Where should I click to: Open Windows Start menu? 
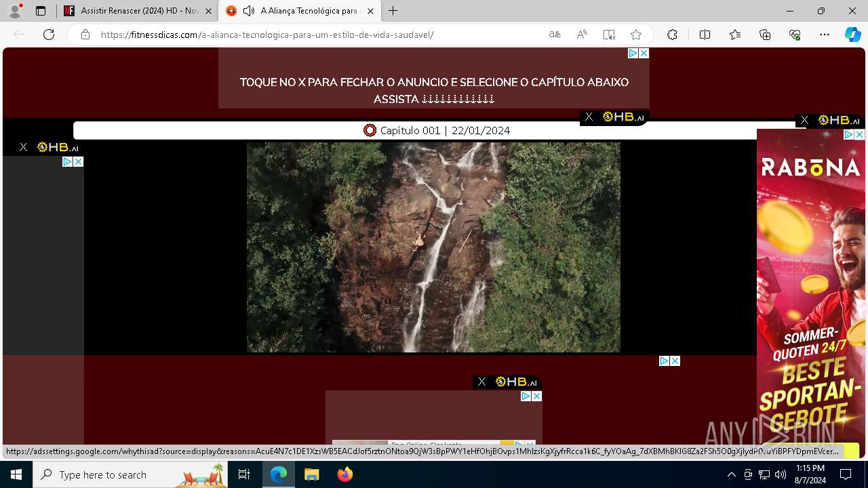click(16, 474)
